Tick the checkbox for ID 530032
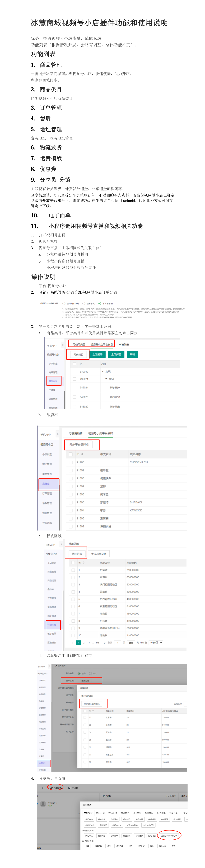Screen dimensions: 205x868 74,371
